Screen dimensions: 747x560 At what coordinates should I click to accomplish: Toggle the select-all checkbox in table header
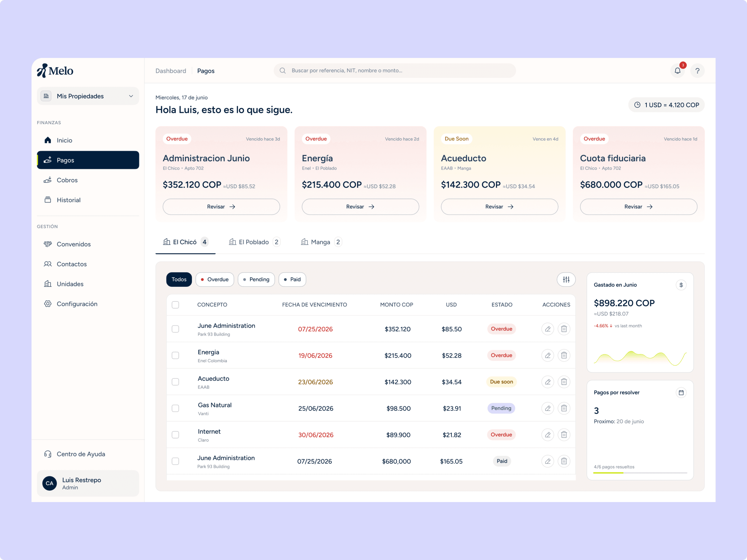click(175, 305)
